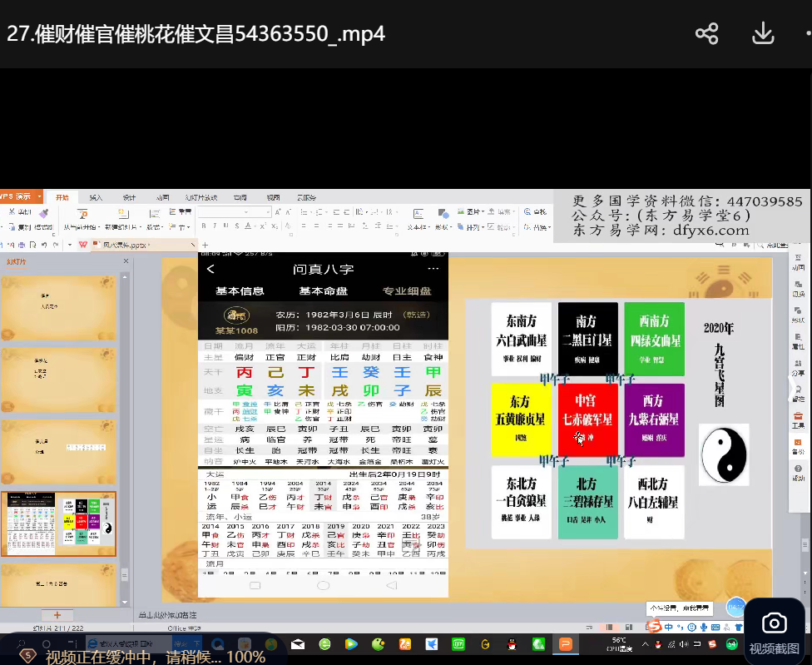Add a new slide with the plus button
This screenshot has height=665, width=812.
[x=57, y=615]
